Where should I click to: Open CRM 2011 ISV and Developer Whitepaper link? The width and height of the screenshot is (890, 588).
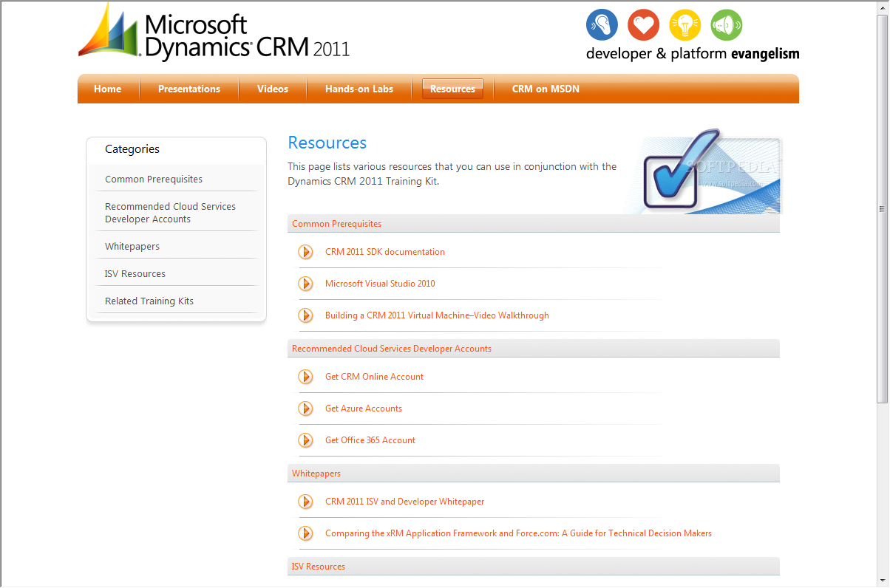click(x=404, y=502)
